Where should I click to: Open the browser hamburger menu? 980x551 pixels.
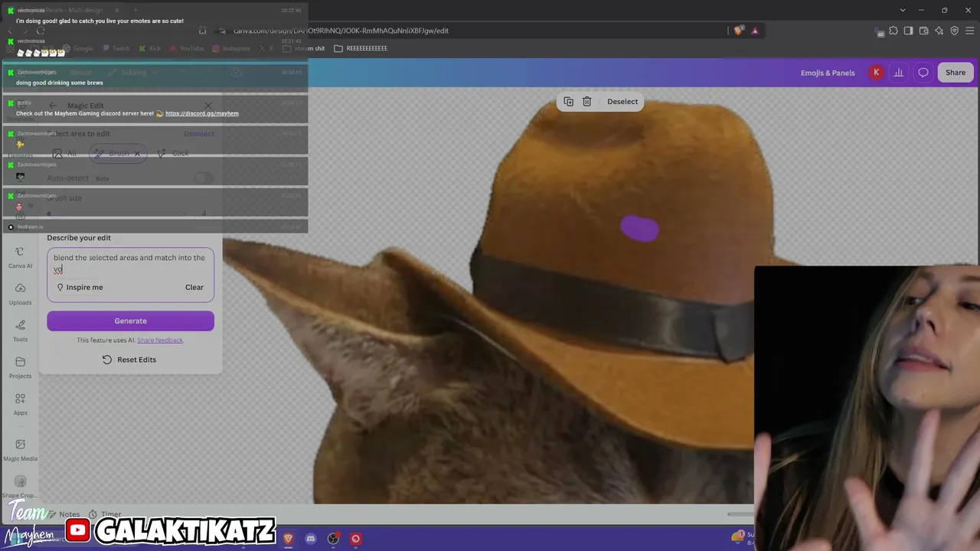coord(970,31)
